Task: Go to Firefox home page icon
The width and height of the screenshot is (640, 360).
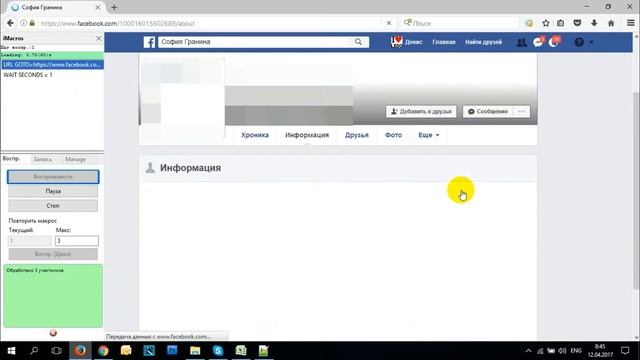Action: click(611, 23)
